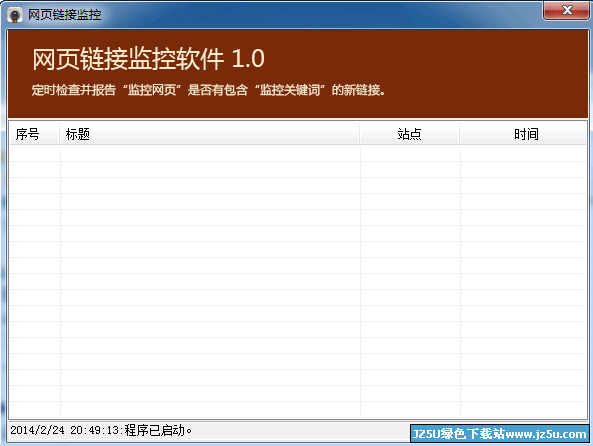Select the first empty row under 标题
The height and width of the screenshot is (446, 593).
[210, 153]
